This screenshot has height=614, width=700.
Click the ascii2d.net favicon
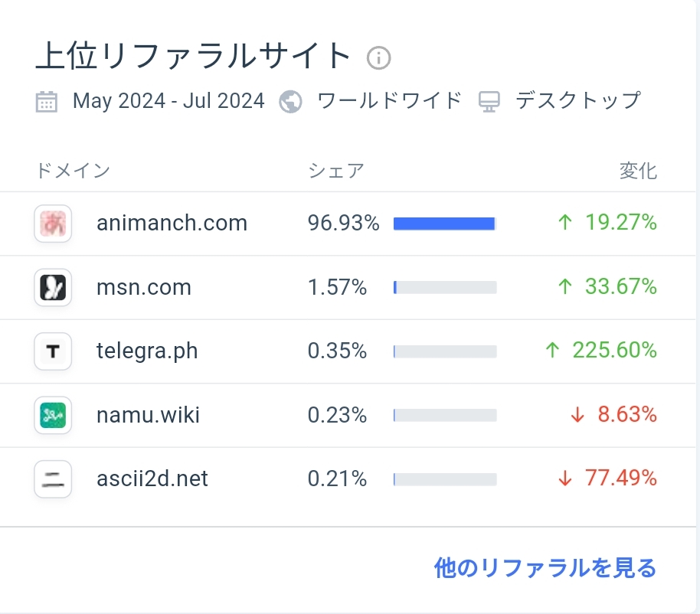click(x=53, y=478)
